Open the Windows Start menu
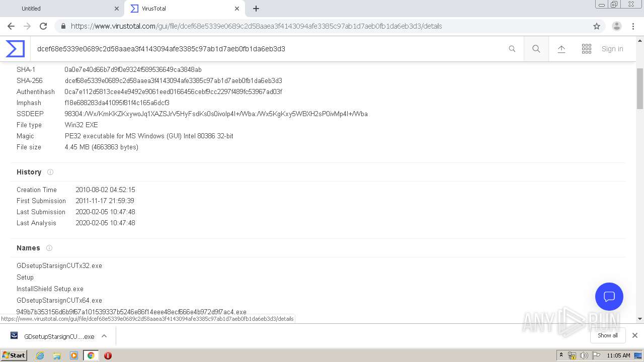 coord(14,355)
